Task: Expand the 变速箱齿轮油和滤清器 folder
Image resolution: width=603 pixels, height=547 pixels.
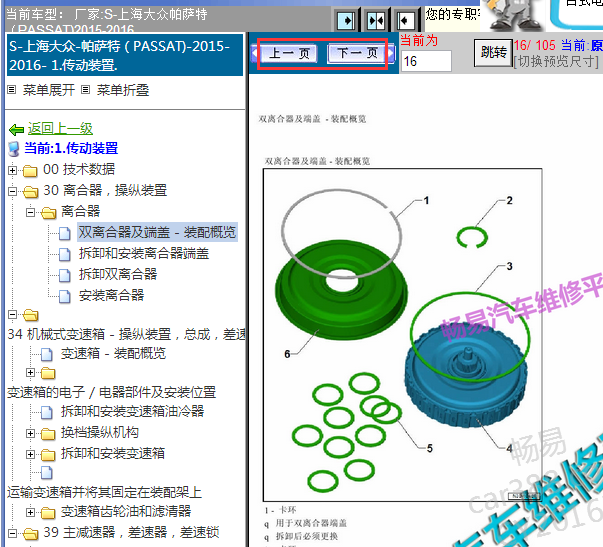Action: tap(31, 512)
